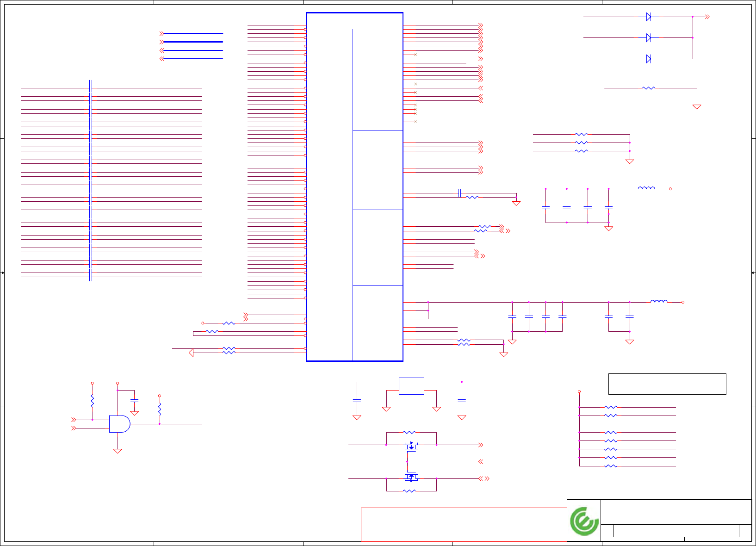The image size is (756, 546).
Task: Select the topmost thick blue bus line
Action: coord(193,33)
